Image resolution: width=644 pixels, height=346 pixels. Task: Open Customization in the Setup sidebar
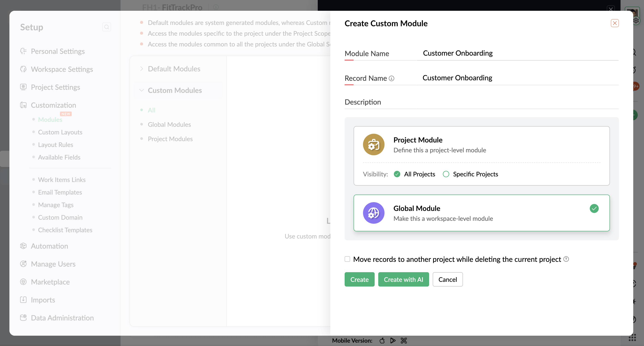coord(53,105)
